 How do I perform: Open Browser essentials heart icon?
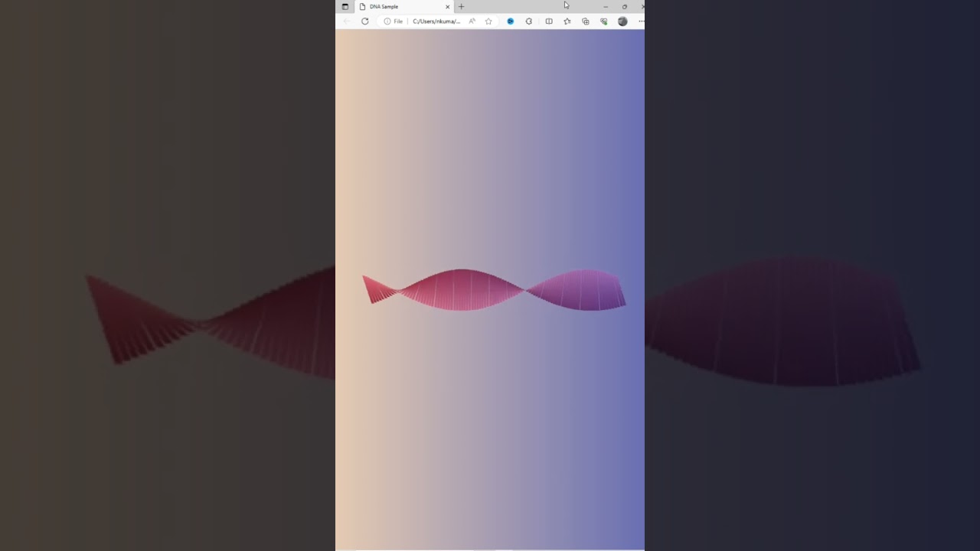(x=604, y=21)
